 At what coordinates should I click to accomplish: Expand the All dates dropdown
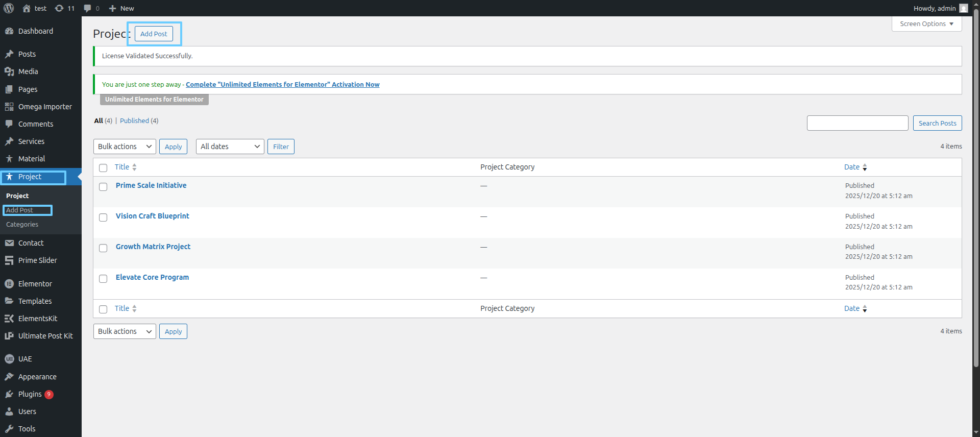click(x=230, y=147)
